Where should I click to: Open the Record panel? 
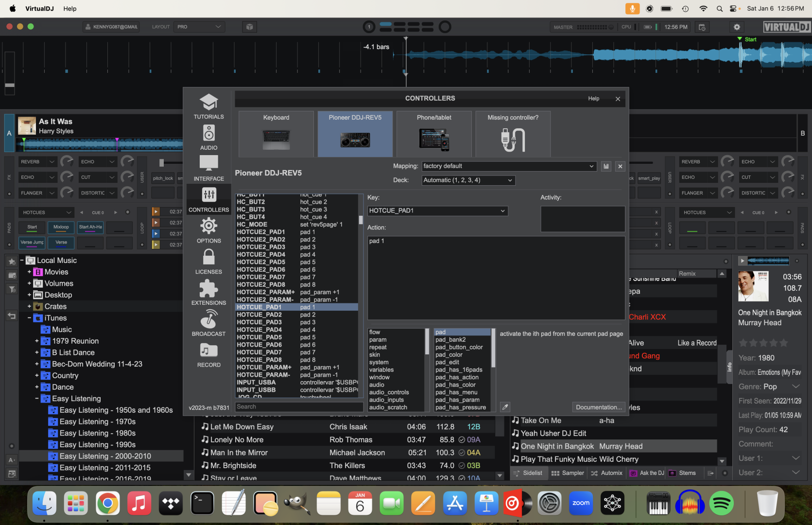[208, 354]
